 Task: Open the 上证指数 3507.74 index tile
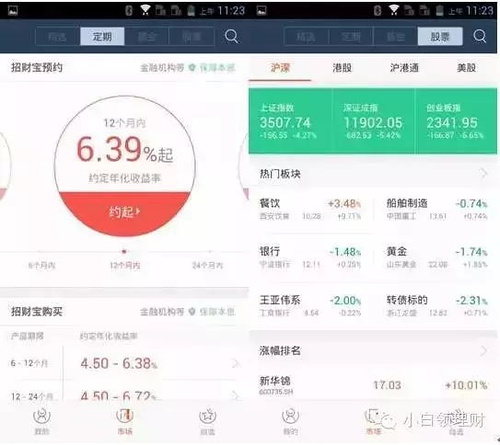[x=290, y=121]
